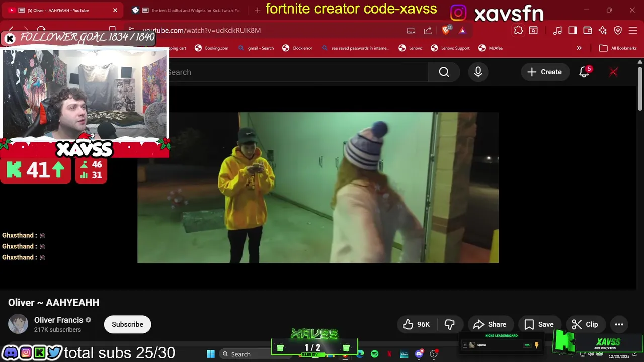This screenshot has height=362, width=644.
Task: Click the YouTube Search input field
Action: (x=297, y=72)
